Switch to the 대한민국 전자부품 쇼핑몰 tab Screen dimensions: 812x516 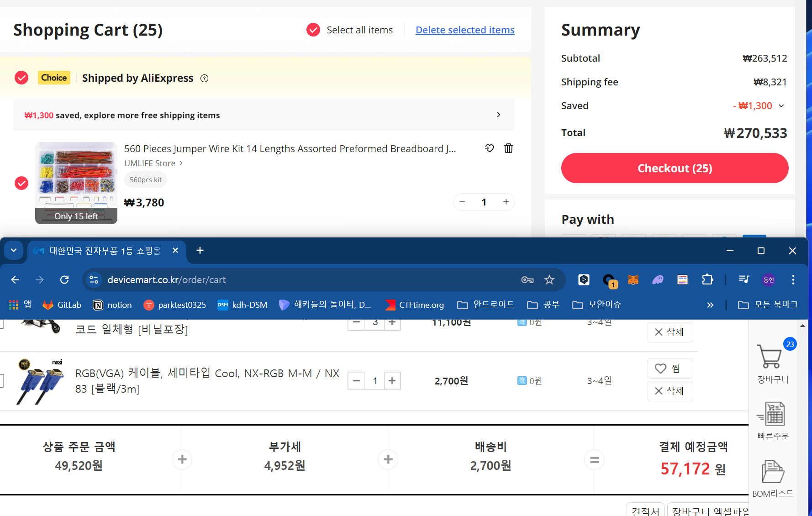105,251
